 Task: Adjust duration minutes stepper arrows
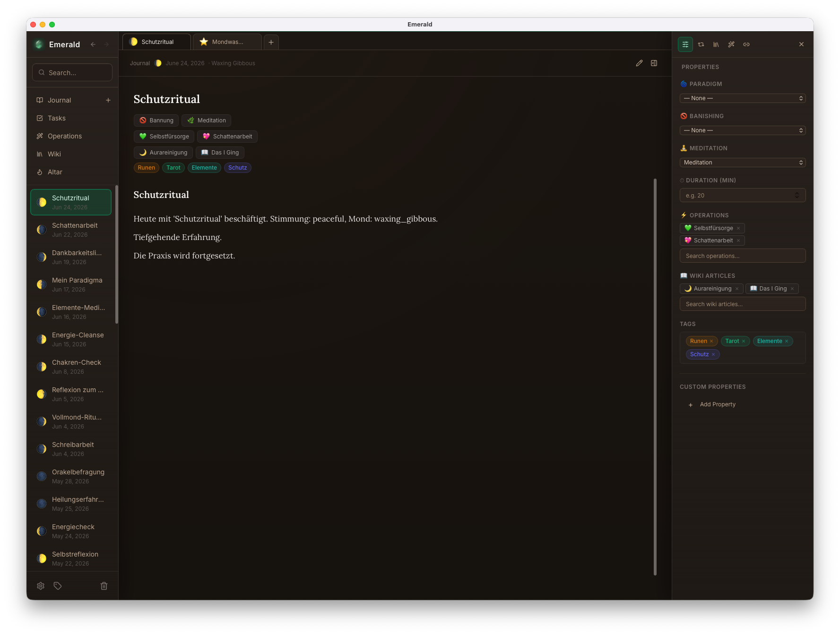click(x=797, y=196)
